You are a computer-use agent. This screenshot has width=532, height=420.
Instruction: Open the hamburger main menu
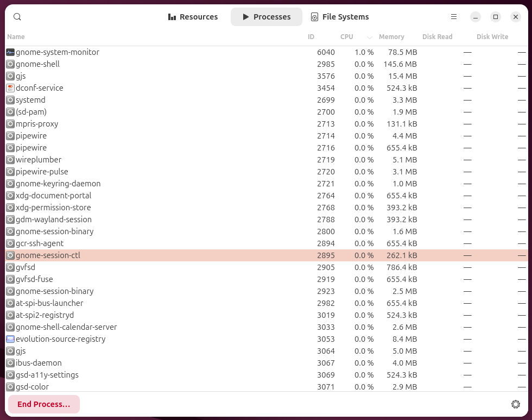454,17
